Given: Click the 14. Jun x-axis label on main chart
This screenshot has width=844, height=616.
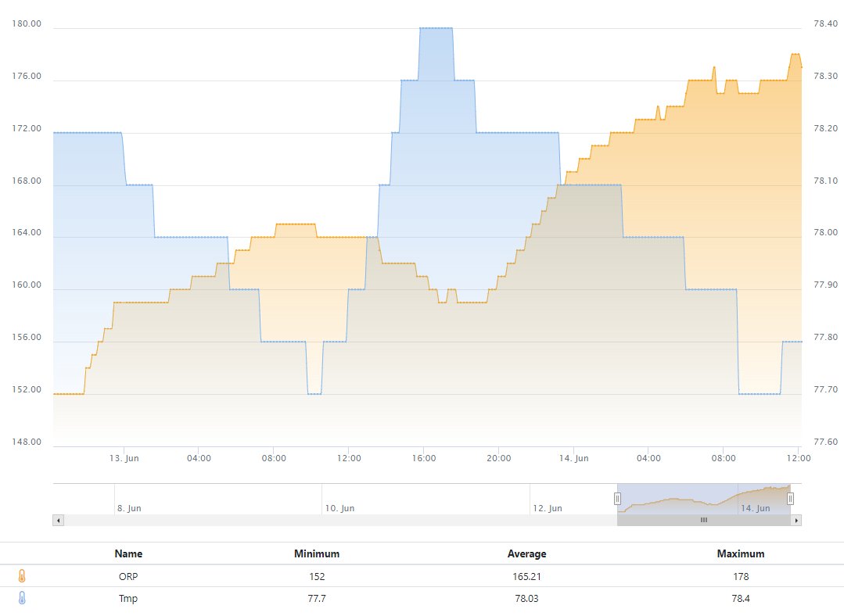Looking at the screenshot, I should pyautogui.click(x=574, y=458).
